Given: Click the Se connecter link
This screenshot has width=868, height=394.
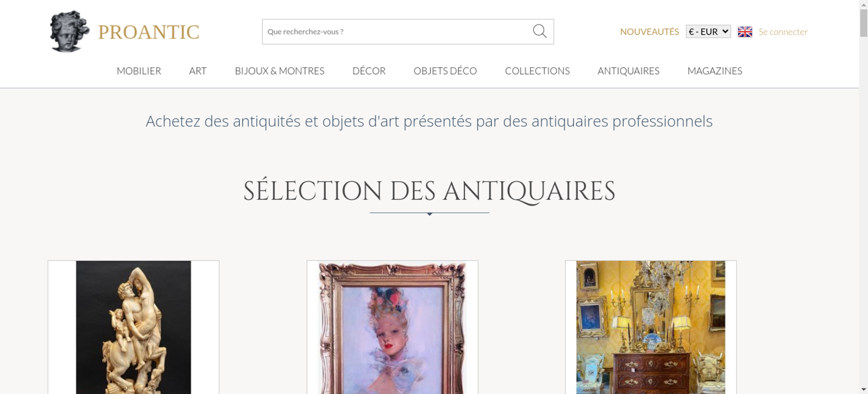Looking at the screenshot, I should pyautogui.click(x=783, y=32).
